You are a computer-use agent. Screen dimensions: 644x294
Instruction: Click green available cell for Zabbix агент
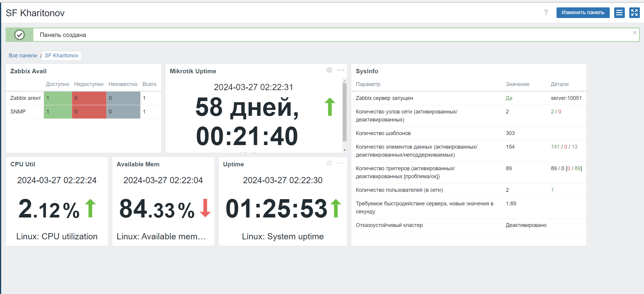[58, 98]
